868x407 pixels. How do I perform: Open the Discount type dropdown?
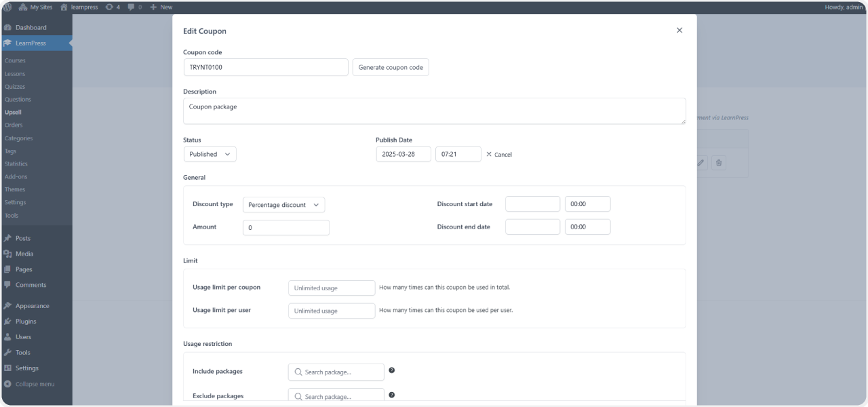click(283, 204)
